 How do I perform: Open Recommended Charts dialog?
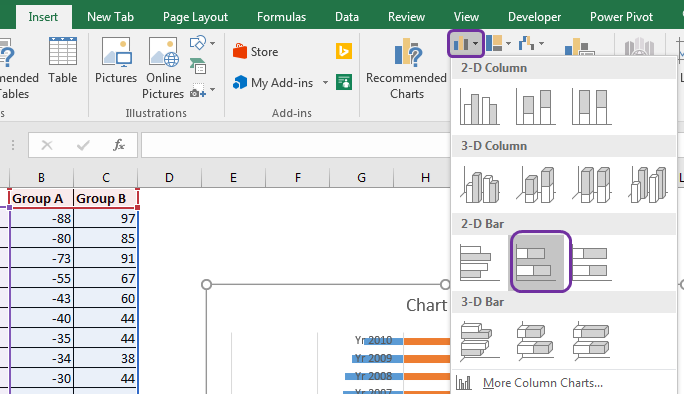(x=407, y=68)
